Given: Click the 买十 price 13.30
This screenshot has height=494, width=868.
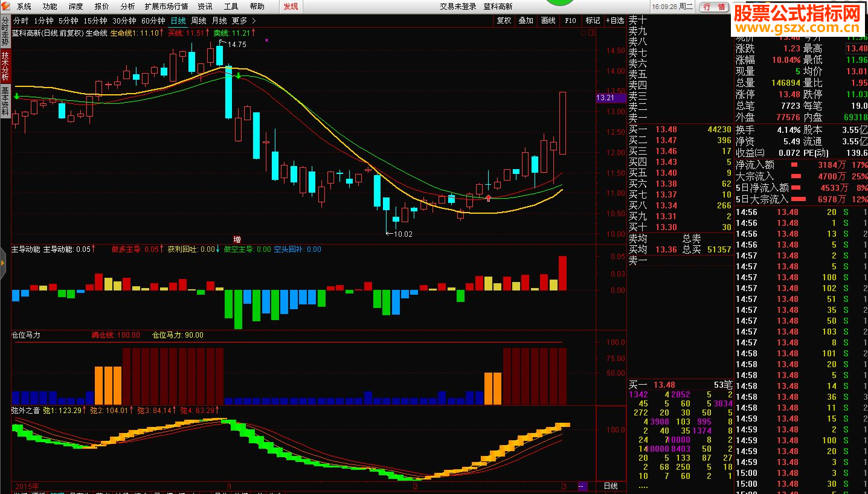Looking at the screenshot, I should [666, 227].
